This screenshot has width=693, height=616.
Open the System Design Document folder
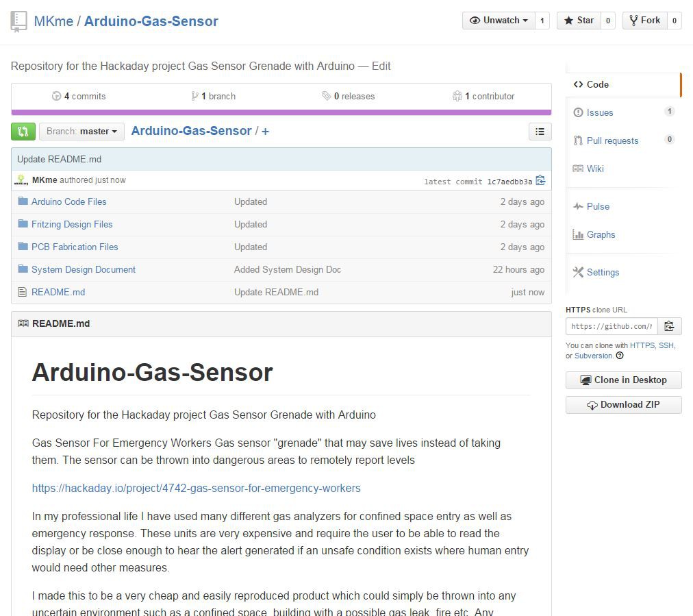84,269
